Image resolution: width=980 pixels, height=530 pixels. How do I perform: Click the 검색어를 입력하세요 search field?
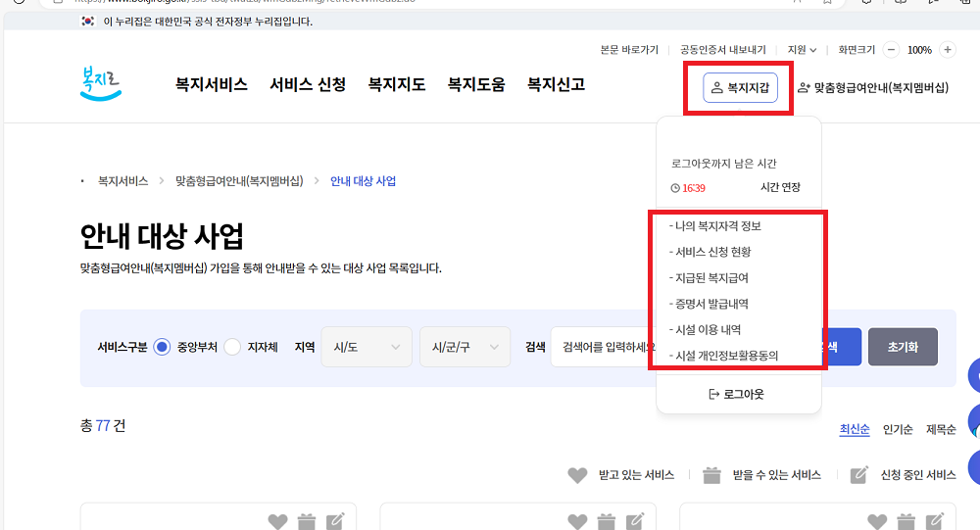604,347
